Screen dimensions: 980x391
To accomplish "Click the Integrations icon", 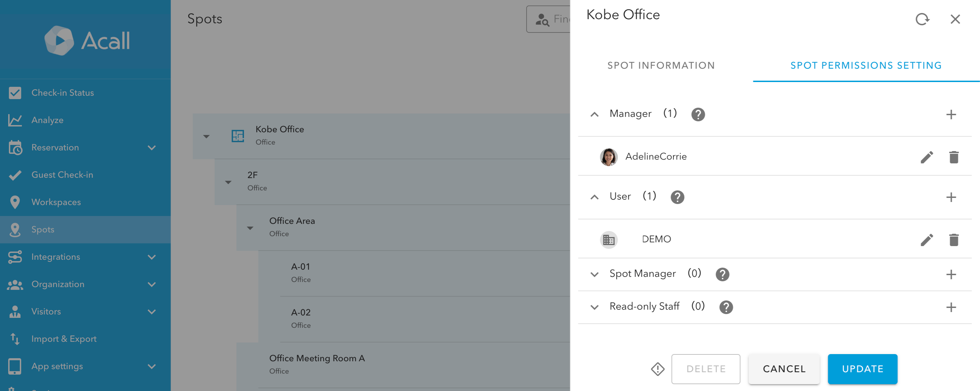I will point(15,257).
